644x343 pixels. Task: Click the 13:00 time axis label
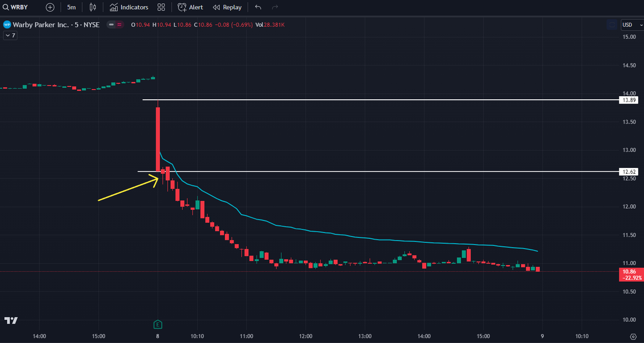pos(365,337)
